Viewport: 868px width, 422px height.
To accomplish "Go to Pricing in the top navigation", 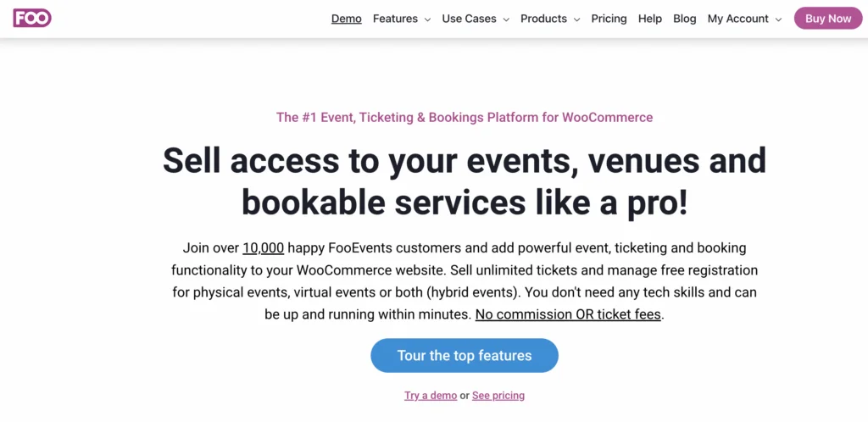I will coord(609,19).
